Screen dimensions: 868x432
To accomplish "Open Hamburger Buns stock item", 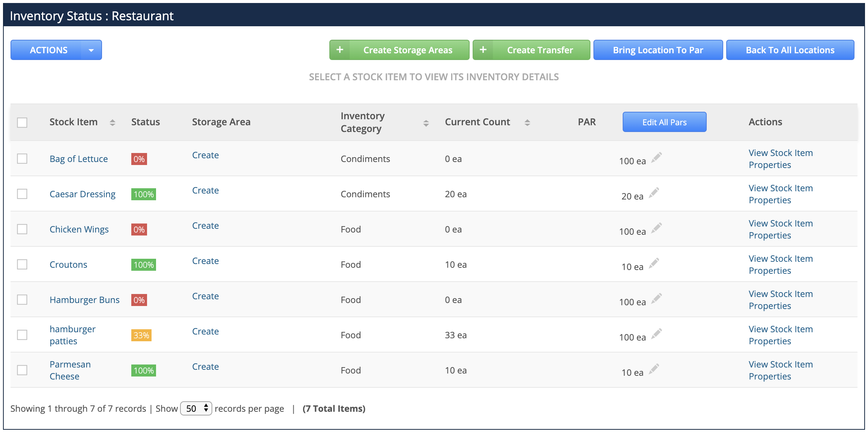I will coord(84,300).
